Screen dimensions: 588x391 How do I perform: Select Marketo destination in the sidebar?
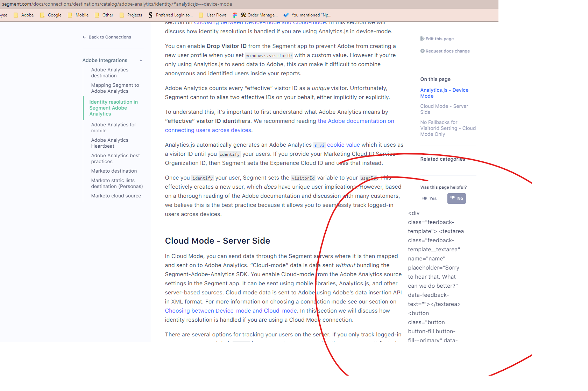point(114,171)
